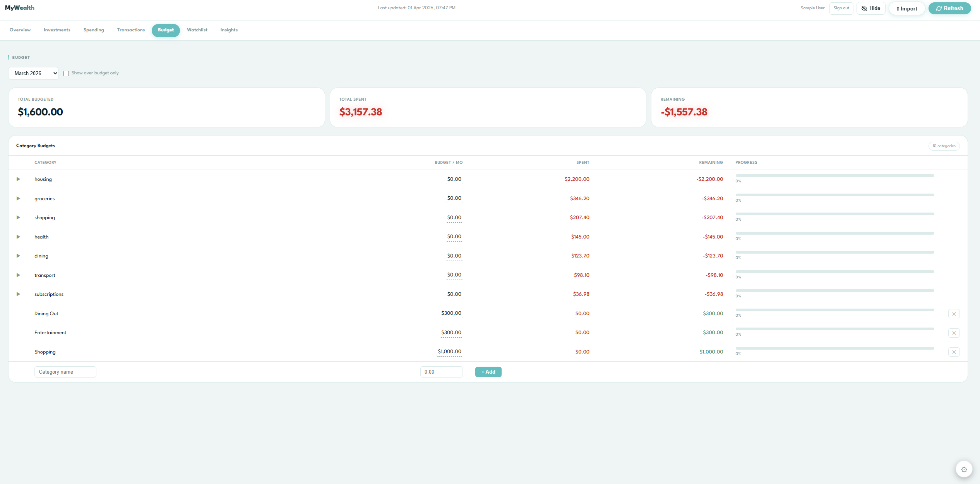The height and width of the screenshot is (484, 980).
Task: Uncheck the Show over budget only option
Action: coord(66,73)
